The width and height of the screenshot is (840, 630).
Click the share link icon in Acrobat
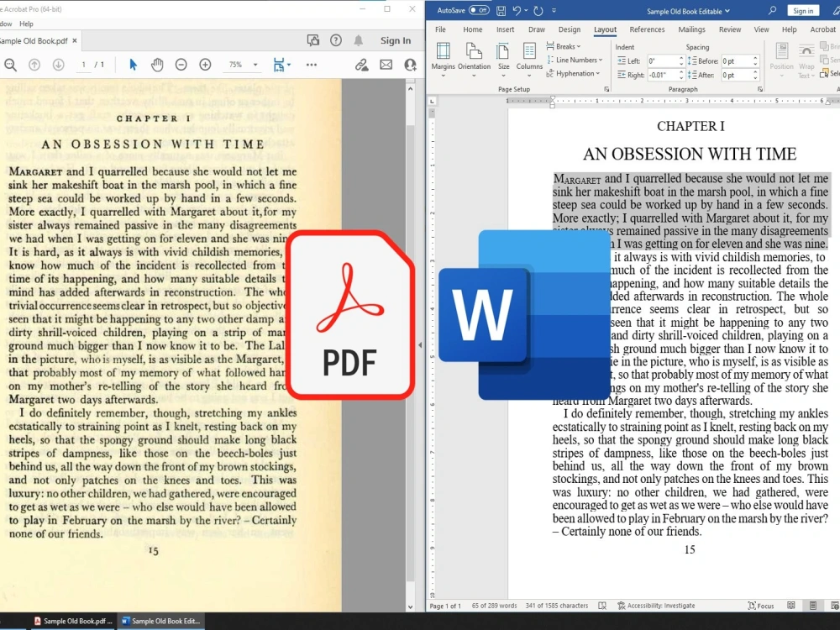click(361, 65)
